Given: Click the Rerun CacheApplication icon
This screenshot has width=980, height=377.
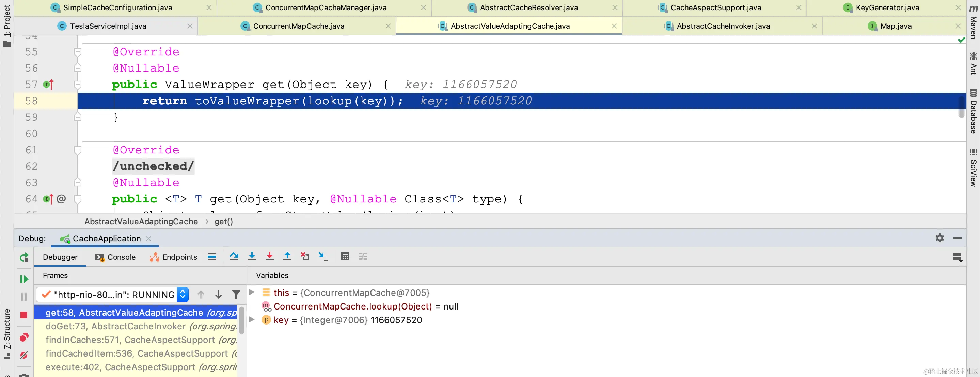Looking at the screenshot, I should tap(24, 258).
